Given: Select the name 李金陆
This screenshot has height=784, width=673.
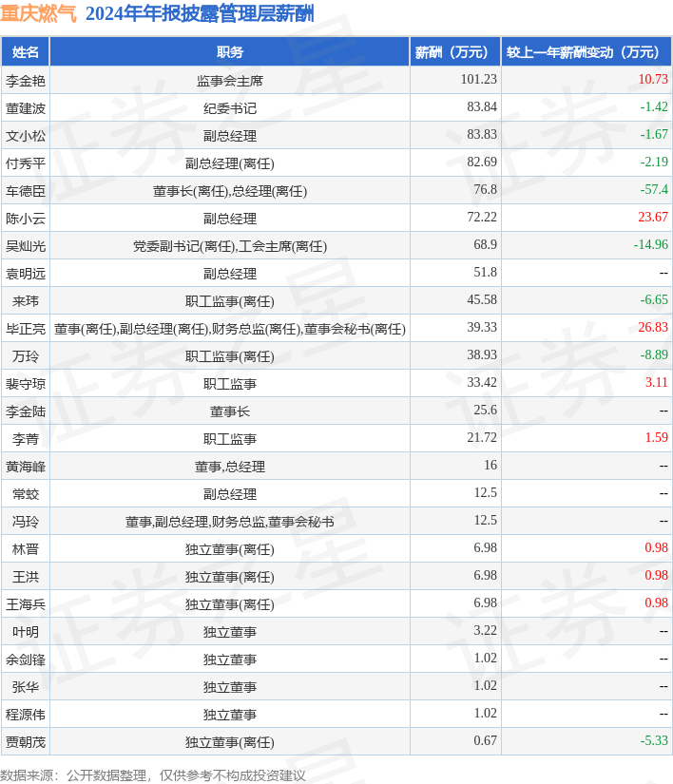Looking at the screenshot, I should click(x=26, y=411).
